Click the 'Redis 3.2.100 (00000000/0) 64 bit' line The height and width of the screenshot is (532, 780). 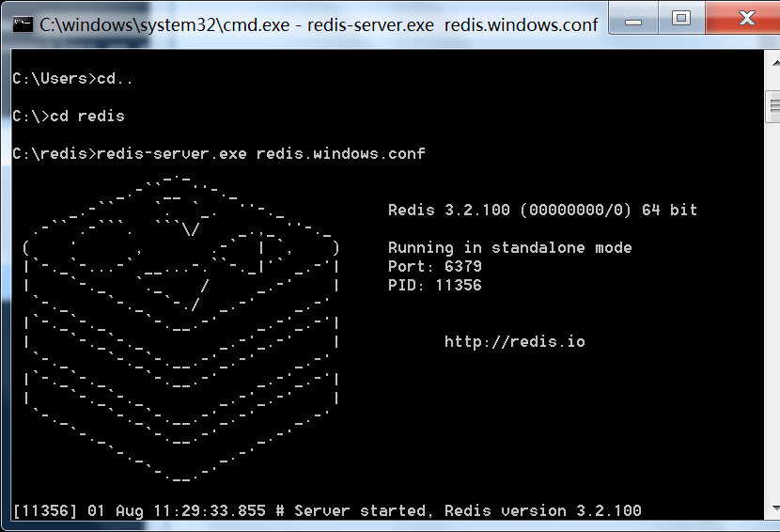coord(543,210)
